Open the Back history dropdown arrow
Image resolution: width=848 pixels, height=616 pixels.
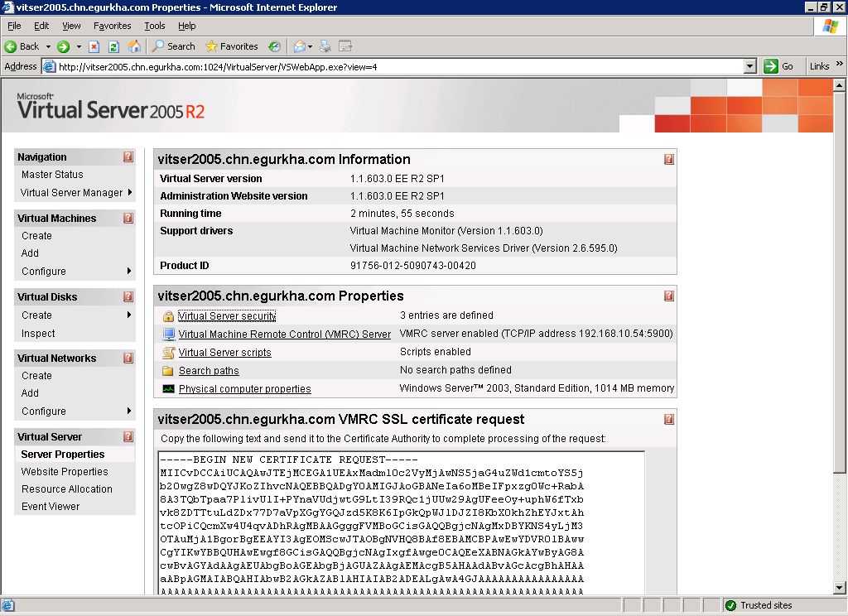[x=48, y=46]
